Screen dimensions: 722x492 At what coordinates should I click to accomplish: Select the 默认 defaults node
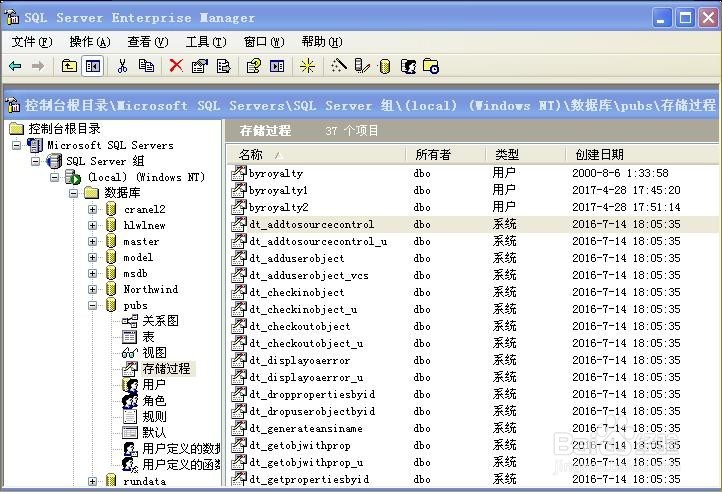pyautogui.click(x=154, y=433)
